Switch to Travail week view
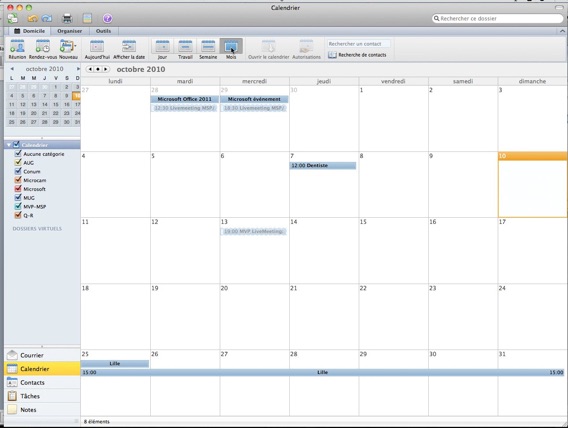The height and width of the screenshot is (428, 568). point(185,50)
